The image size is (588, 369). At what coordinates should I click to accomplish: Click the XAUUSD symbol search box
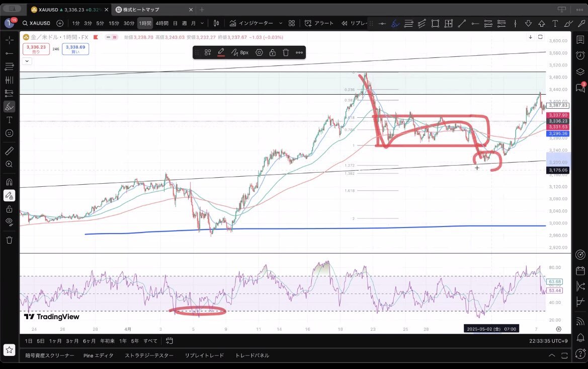pos(36,23)
